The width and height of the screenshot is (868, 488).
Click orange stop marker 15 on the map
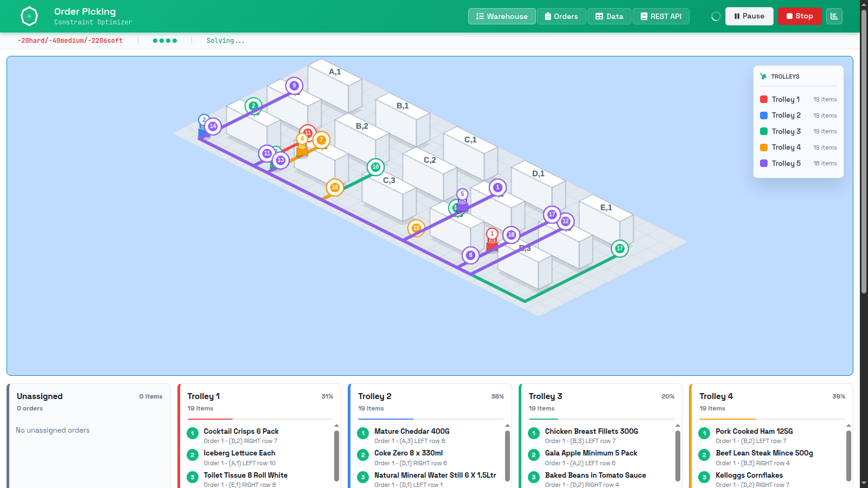pyautogui.click(x=416, y=228)
